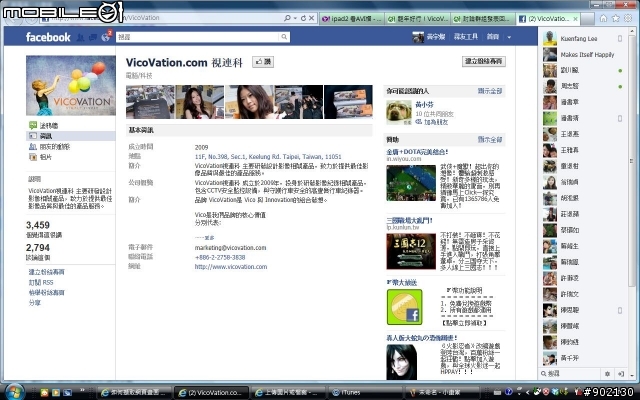Click the +886-2-2758-3838 phone link
The height and width of the screenshot is (400, 640).
pos(220,258)
